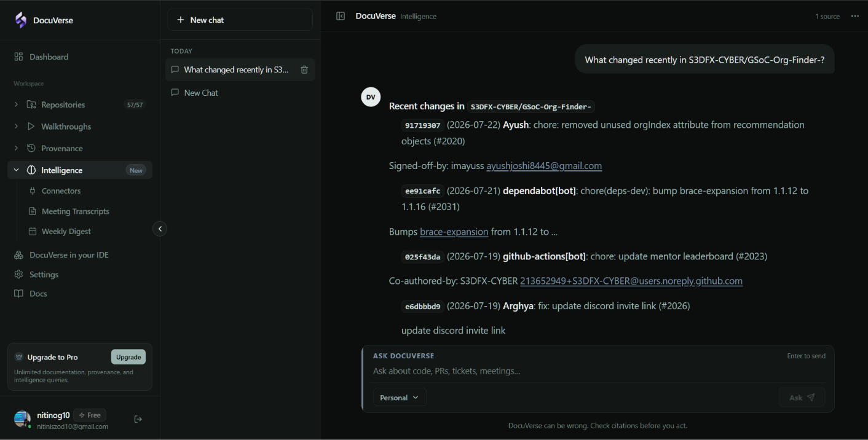Click 'update discord invite link' description text
The width and height of the screenshot is (868, 440).
coord(453,331)
